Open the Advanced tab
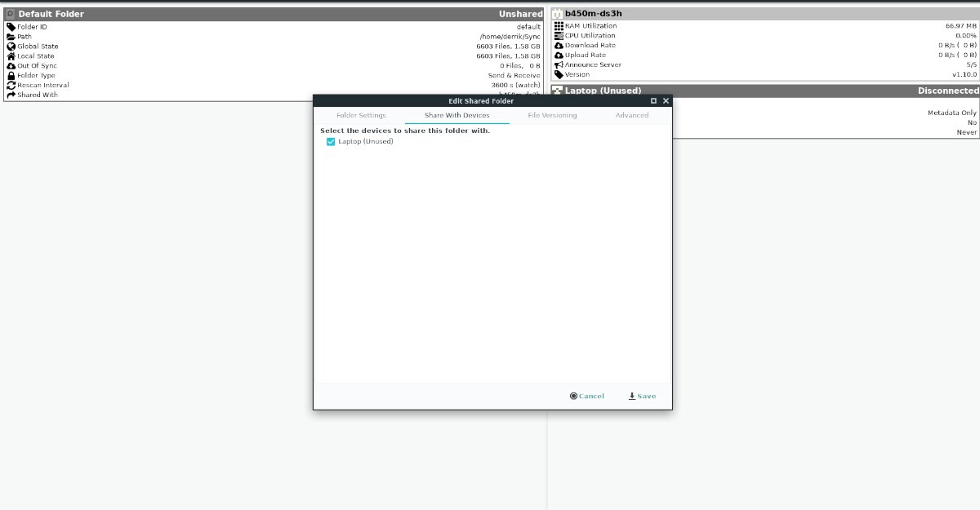Viewport: 980px width, 510px height. [632, 115]
